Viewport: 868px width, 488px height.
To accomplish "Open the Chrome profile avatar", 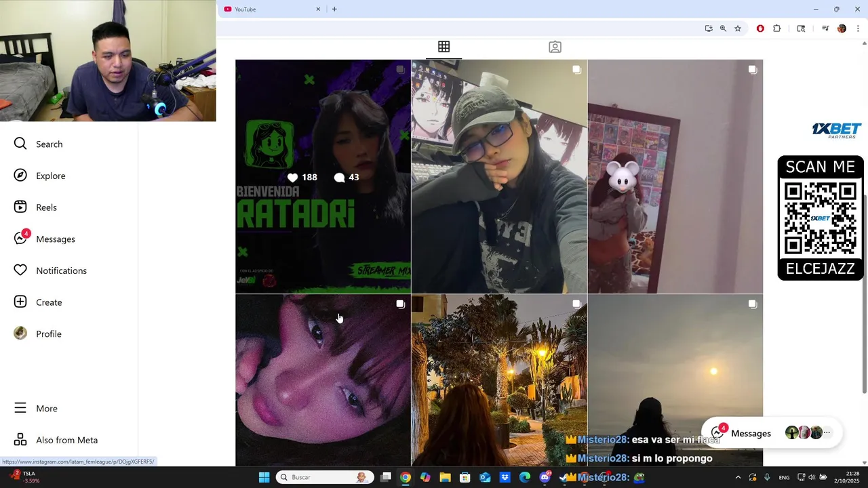I will click(x=842, y=28).
